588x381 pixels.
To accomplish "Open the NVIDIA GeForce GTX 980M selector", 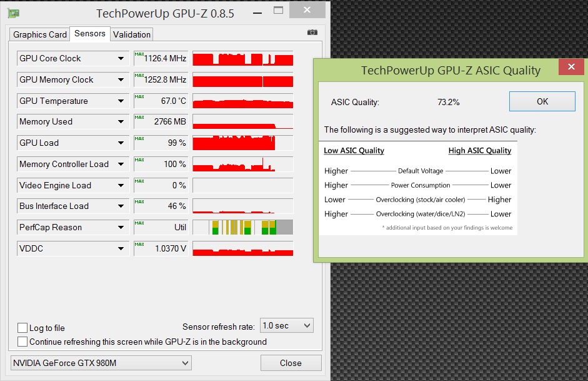I will coord(101,363).
